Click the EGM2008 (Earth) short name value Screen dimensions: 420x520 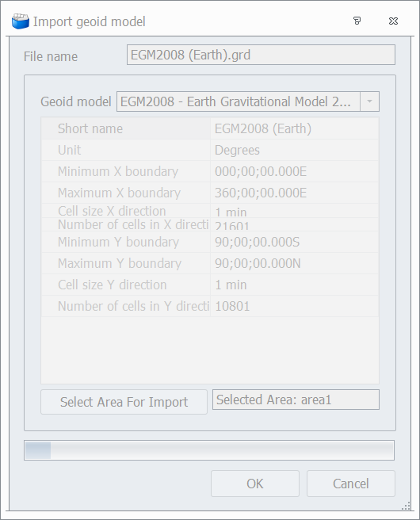[263, 128]
